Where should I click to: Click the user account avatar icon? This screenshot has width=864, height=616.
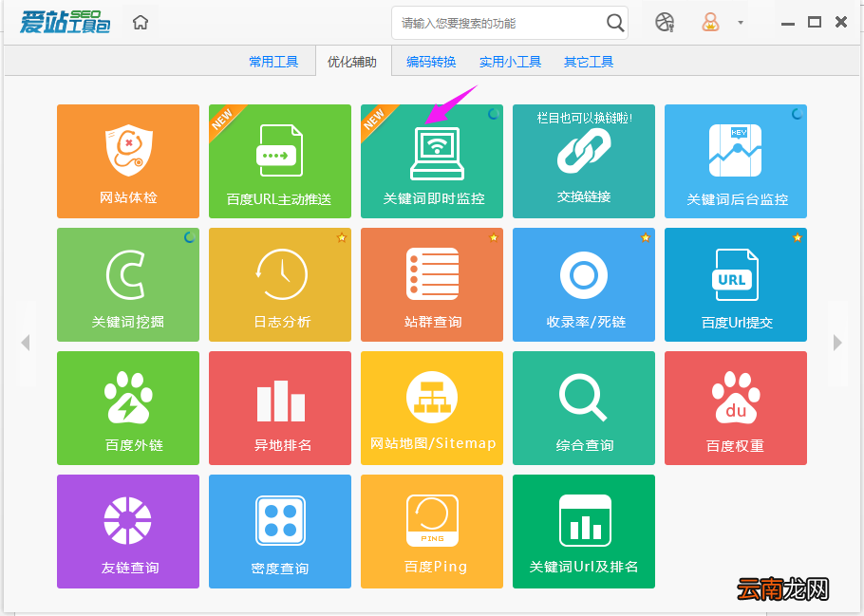(710, 23)
